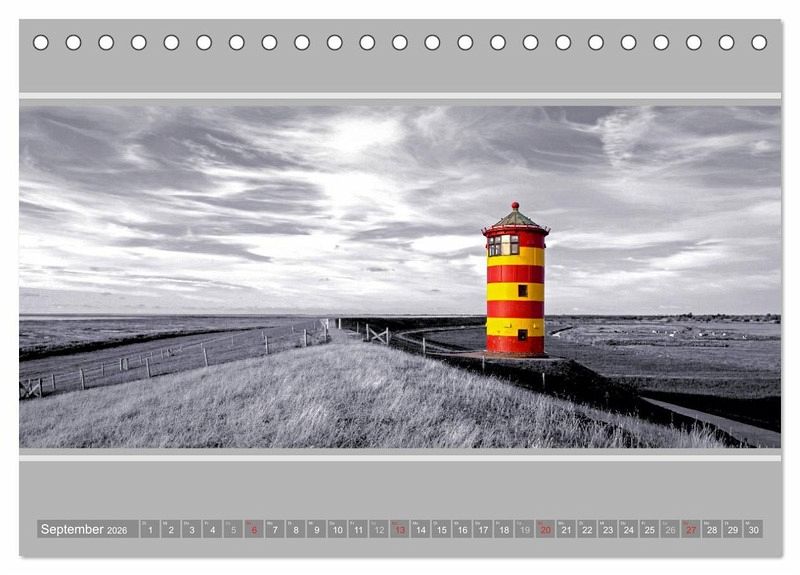Select day 17 in the calendar strip
The image size is (800, 575).
(483, 529)
